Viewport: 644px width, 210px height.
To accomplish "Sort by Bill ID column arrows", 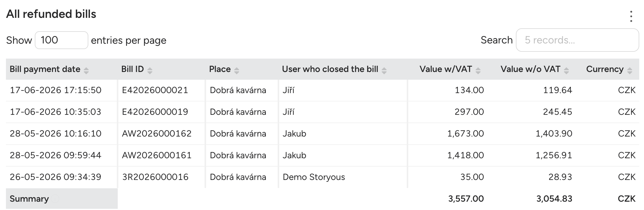I will coord(150,70).
